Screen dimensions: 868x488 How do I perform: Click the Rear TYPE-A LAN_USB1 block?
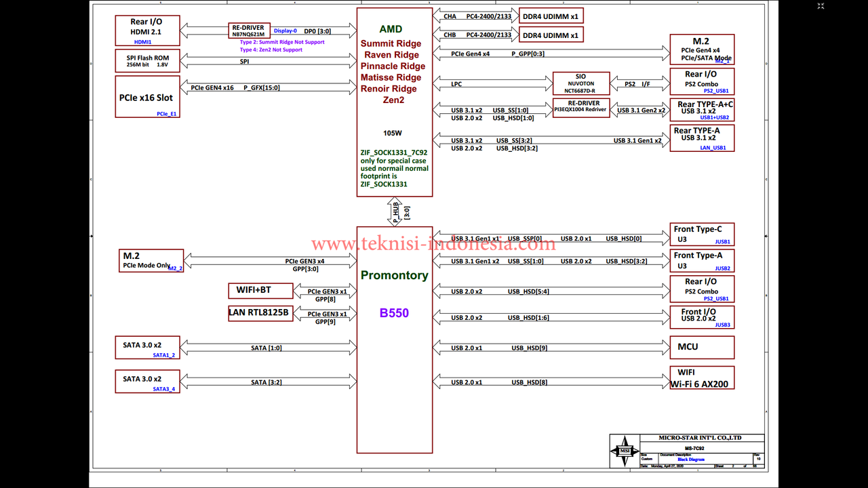coord(702,138)
